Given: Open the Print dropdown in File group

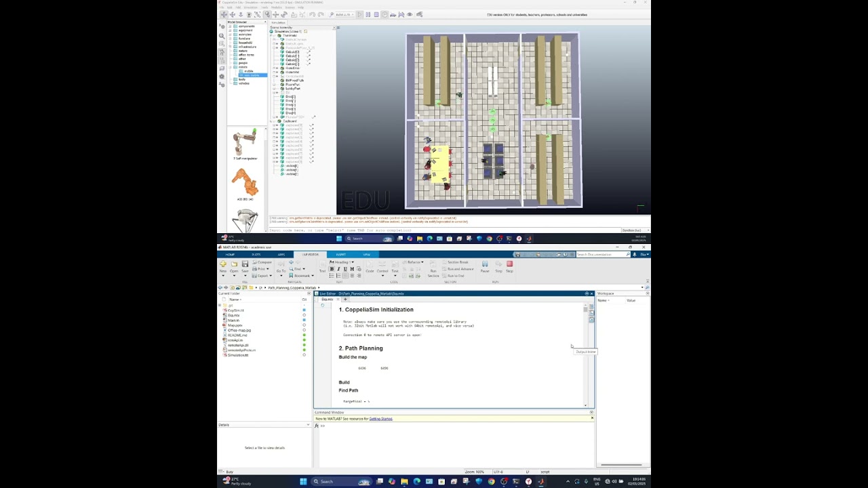Looking at the screenshot, I should click(x=261, y=269).
